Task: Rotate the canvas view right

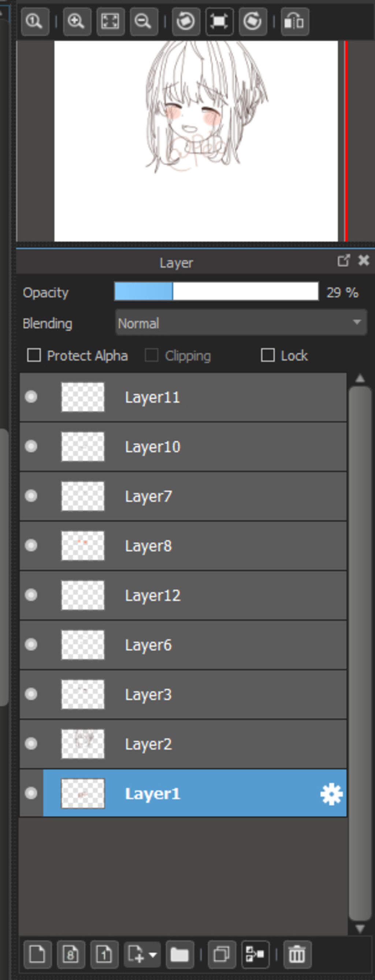Action: [x=253, y=21]
